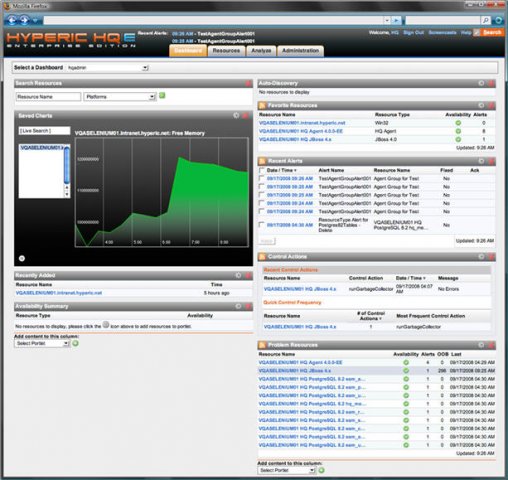The width and height of the screenshot is (508, 480).
Task: Open Favorite Resources portlet settings
Action: click(481, 106)
